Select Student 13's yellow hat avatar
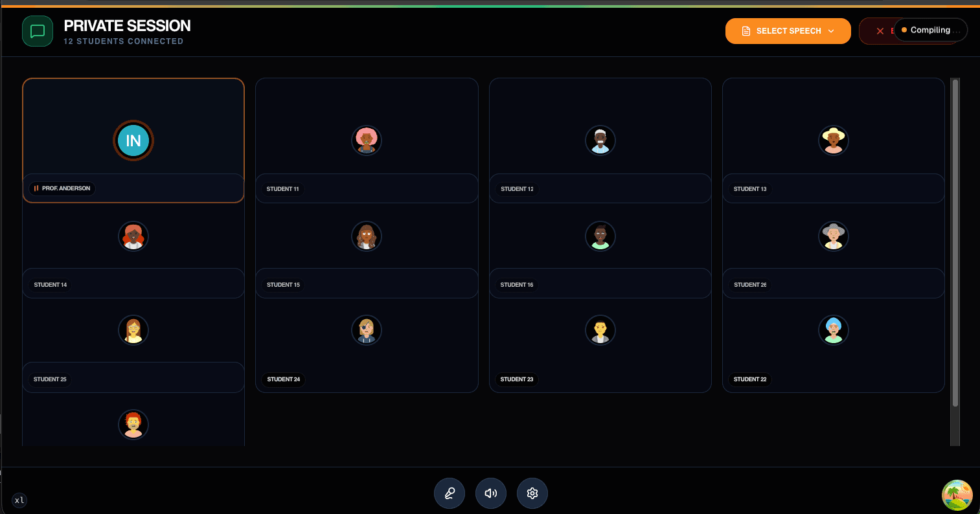The height and width of the screenshot is (514, 980). pos(834,140)
